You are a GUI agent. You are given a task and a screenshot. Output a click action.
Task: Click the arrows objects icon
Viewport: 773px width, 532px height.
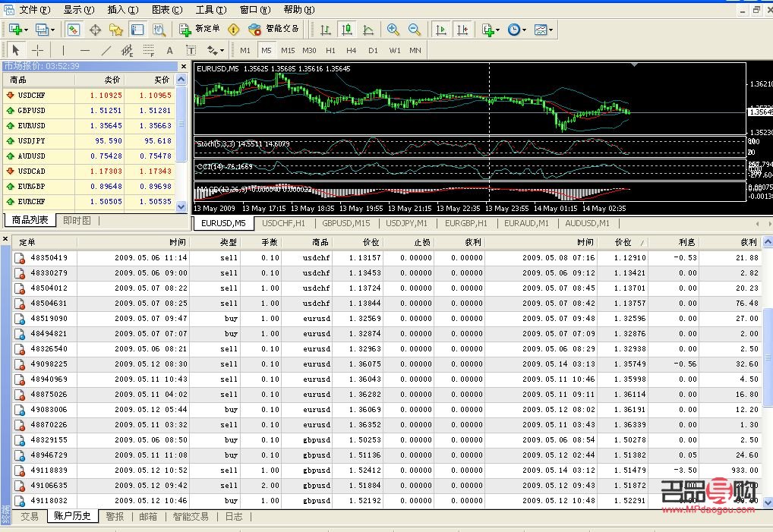(213, 50)
